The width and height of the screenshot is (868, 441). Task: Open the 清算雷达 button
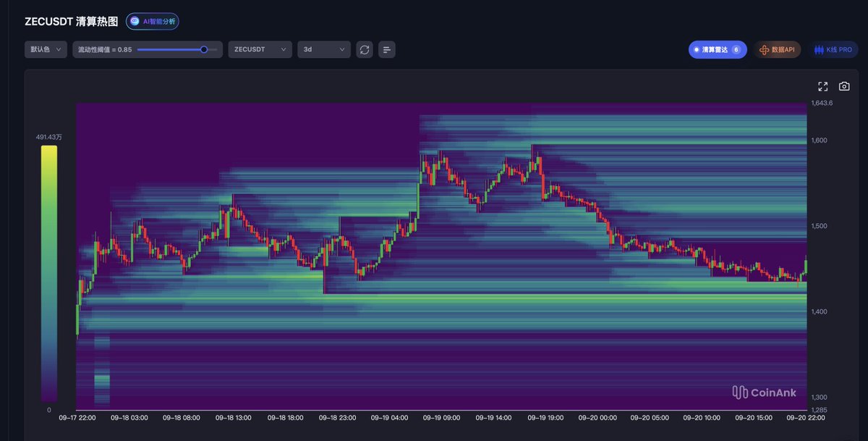pyautogui.click(x=718, y=50)
